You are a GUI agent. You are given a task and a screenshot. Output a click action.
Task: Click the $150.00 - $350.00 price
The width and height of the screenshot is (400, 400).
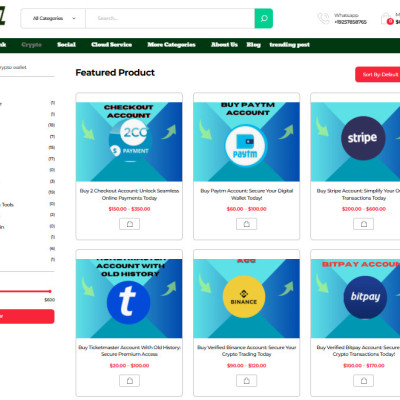[129, 209]
